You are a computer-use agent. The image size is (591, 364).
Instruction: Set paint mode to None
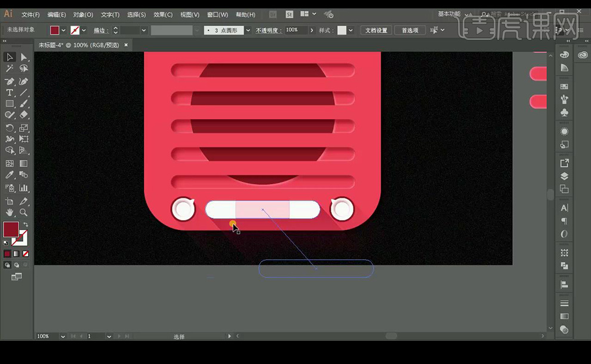click(x=26, y=254)
